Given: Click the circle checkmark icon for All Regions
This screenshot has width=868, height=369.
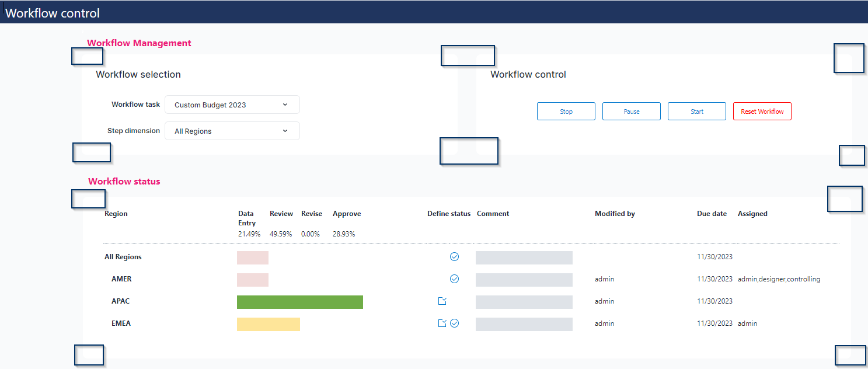Looking at the screenshot, I should [454, 257].
